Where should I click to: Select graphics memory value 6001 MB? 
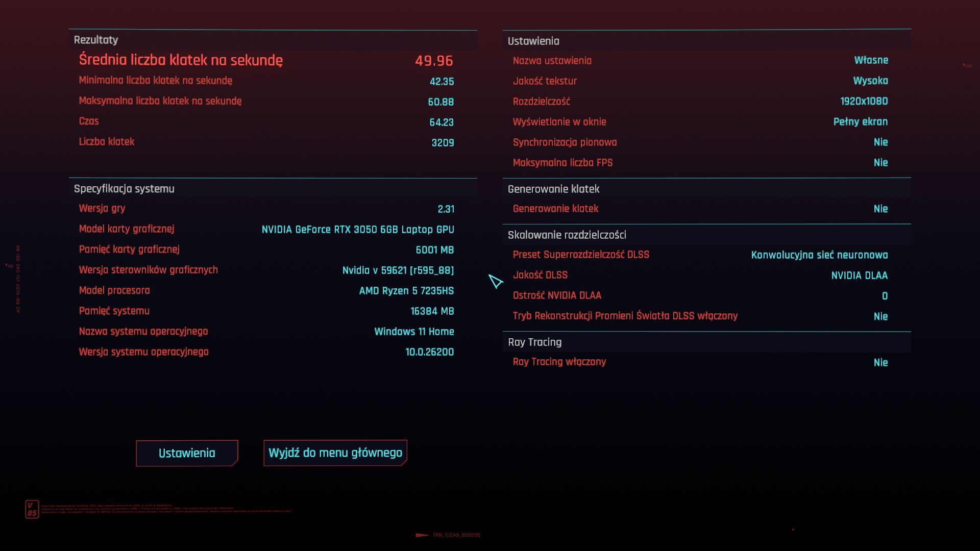(435, 250)
